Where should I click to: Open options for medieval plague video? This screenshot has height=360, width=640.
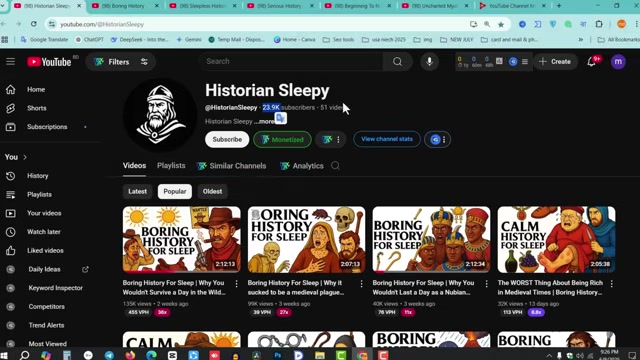point(361,283)
